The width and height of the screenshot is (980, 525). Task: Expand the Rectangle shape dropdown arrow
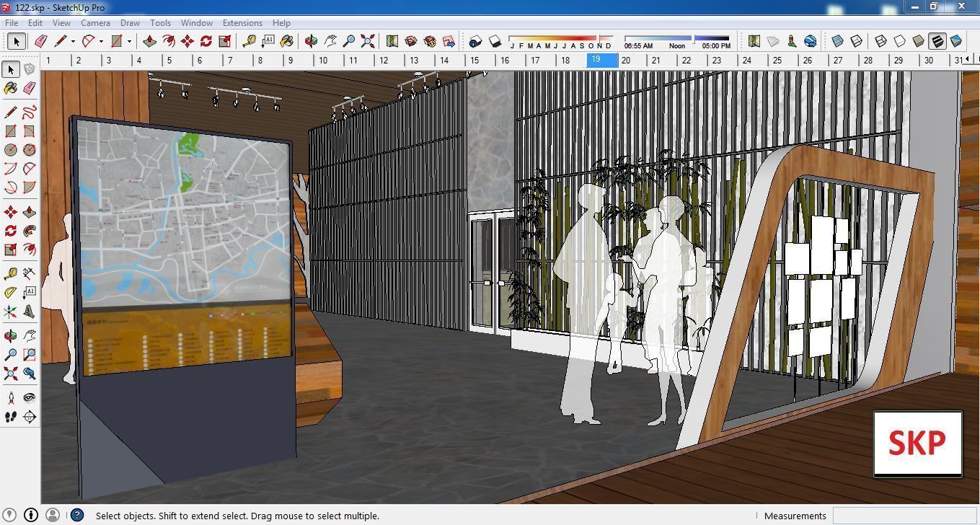pyautogui.click(x=130, y=41)
